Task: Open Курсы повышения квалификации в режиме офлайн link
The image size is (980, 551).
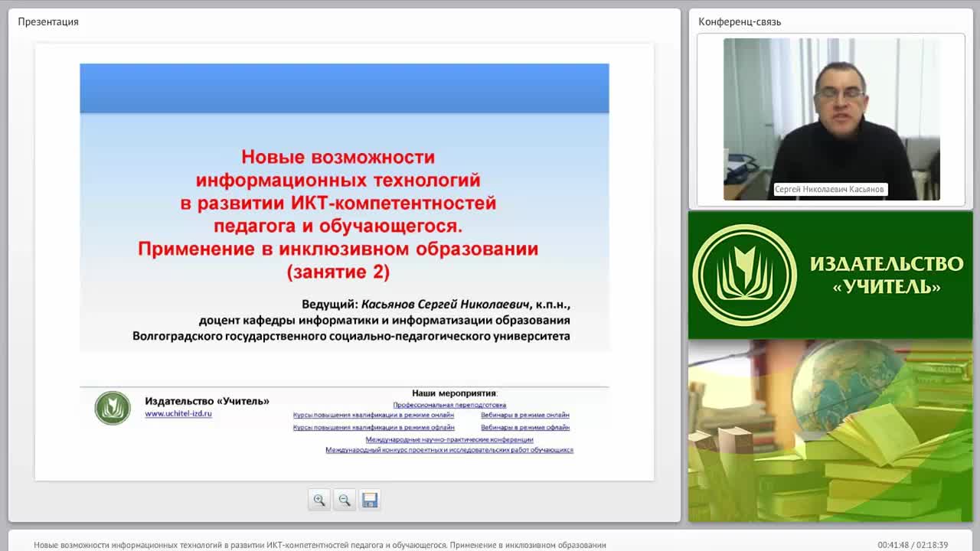Action: point(374,428)
